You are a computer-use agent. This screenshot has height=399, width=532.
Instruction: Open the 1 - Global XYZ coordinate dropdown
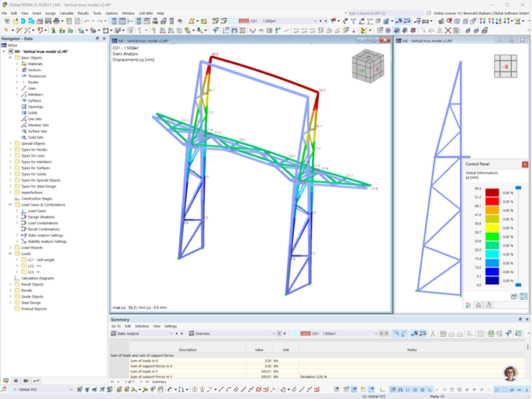[x=71, y=390]
